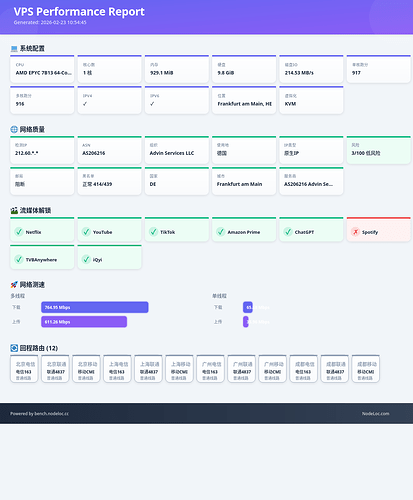Select the 北京移动 route card
The height and width of the screenshot is (500, 413).
pyautogui.click(x=86, y=369)
